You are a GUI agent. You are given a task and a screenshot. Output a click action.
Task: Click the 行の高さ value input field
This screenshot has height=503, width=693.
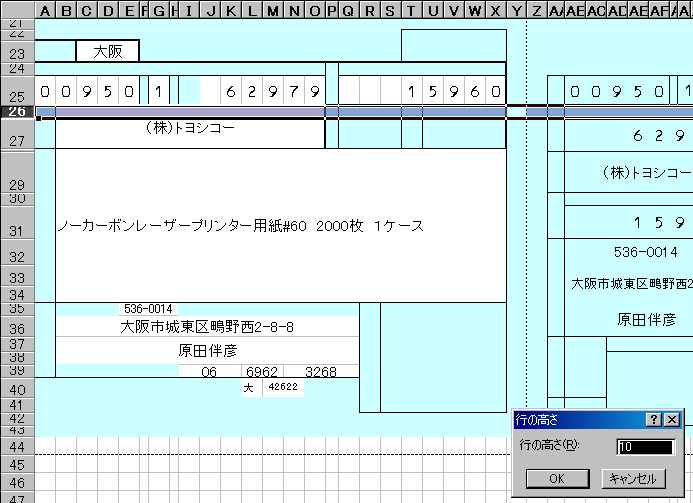coord(646,447)
